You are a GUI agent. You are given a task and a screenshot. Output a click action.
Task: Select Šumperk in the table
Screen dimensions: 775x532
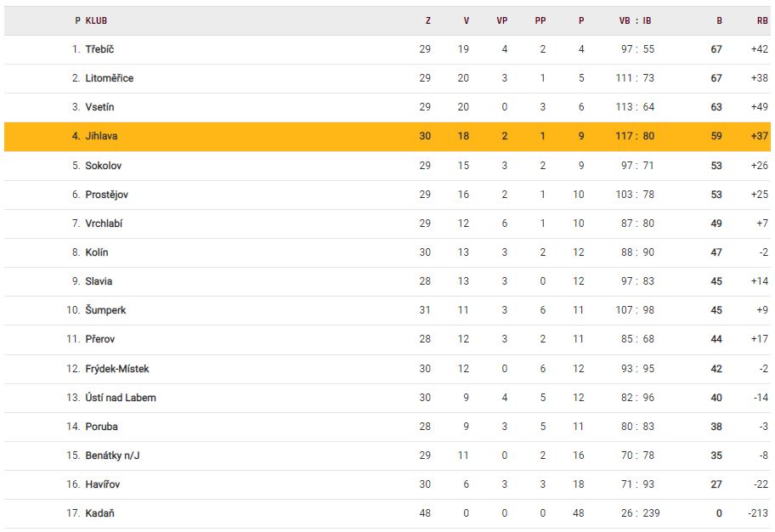coord(105,310)
